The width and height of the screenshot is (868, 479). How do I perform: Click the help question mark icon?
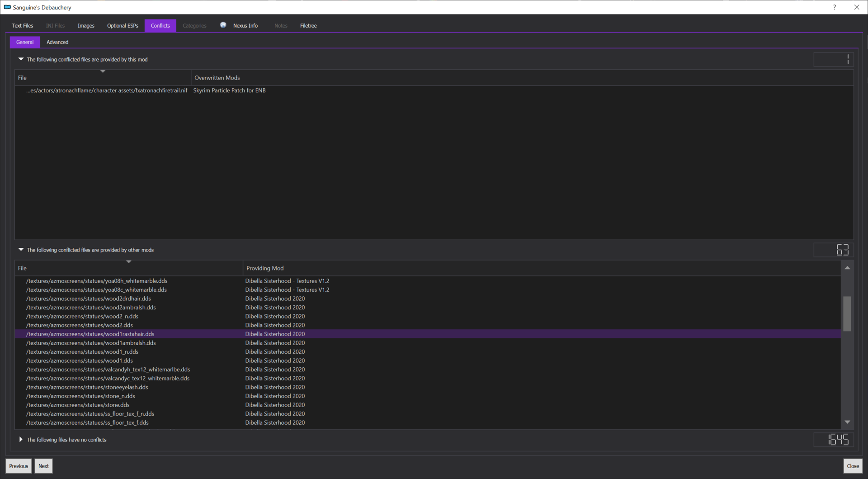click(x=835, y=7)
